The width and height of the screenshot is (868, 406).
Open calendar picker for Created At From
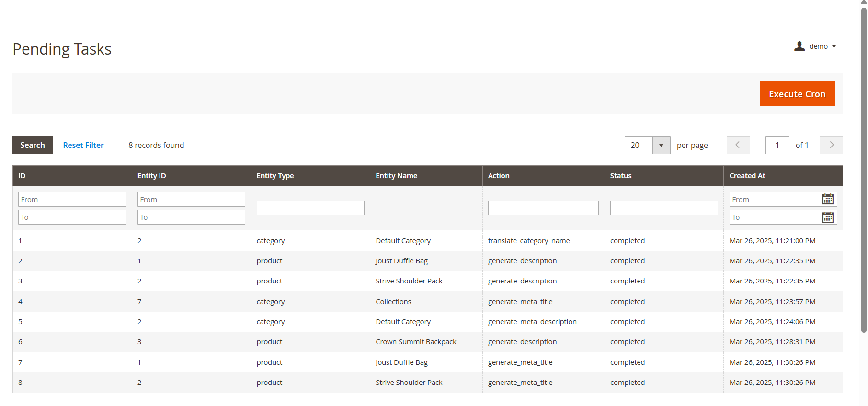[828, 199]
